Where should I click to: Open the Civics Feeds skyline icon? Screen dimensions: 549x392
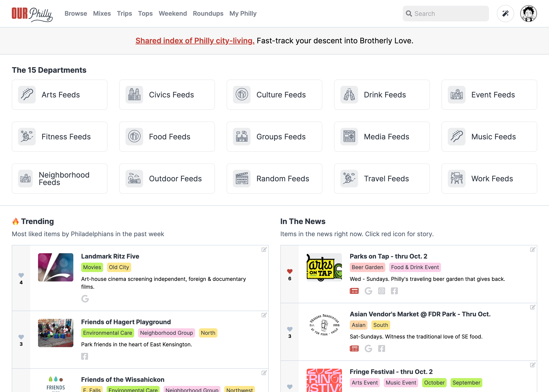[134, 95]
